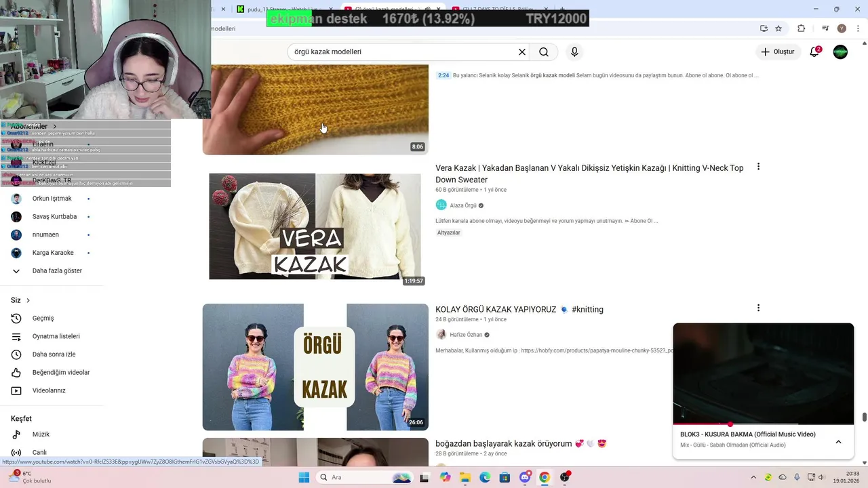Open install/cast icon in address bar
868x488 pixels.
click(764, 28)
